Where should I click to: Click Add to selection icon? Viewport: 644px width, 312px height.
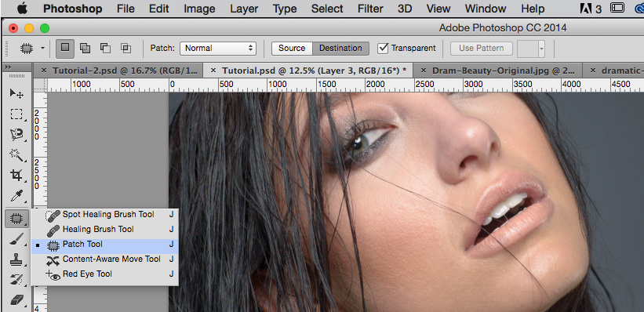point(85,48)
